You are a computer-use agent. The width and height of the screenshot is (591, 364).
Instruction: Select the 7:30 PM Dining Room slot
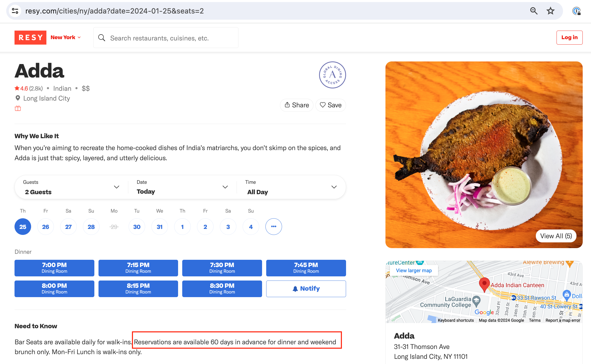[x=222, y=268]
